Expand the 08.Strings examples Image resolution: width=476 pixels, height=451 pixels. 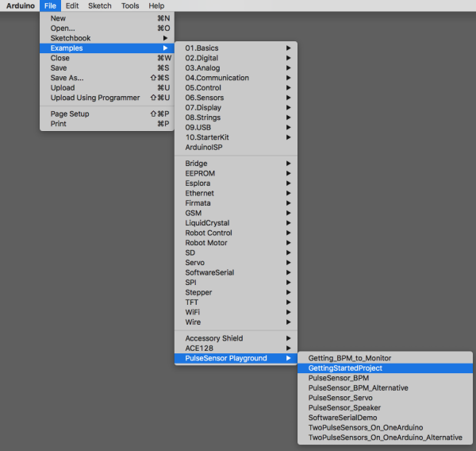point(236,118)
